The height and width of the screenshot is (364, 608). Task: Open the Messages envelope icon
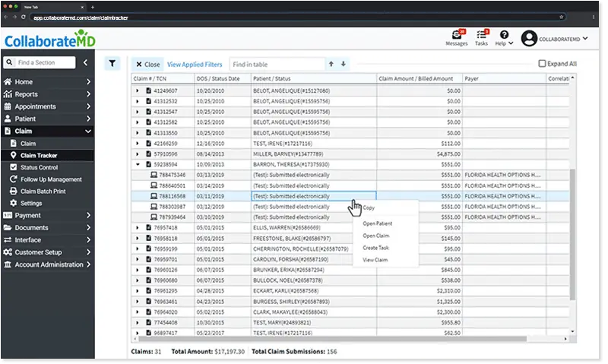click(x=457, y=35)
